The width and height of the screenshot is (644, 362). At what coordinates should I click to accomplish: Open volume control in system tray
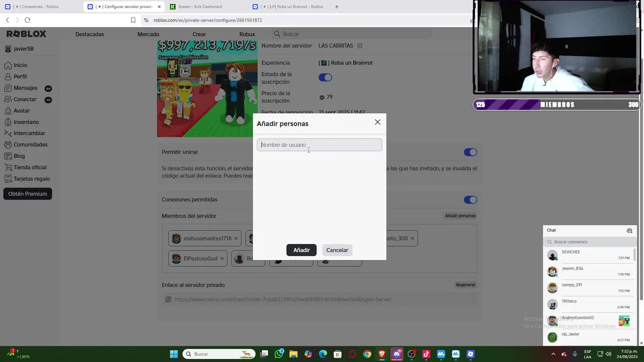[609, 354]
